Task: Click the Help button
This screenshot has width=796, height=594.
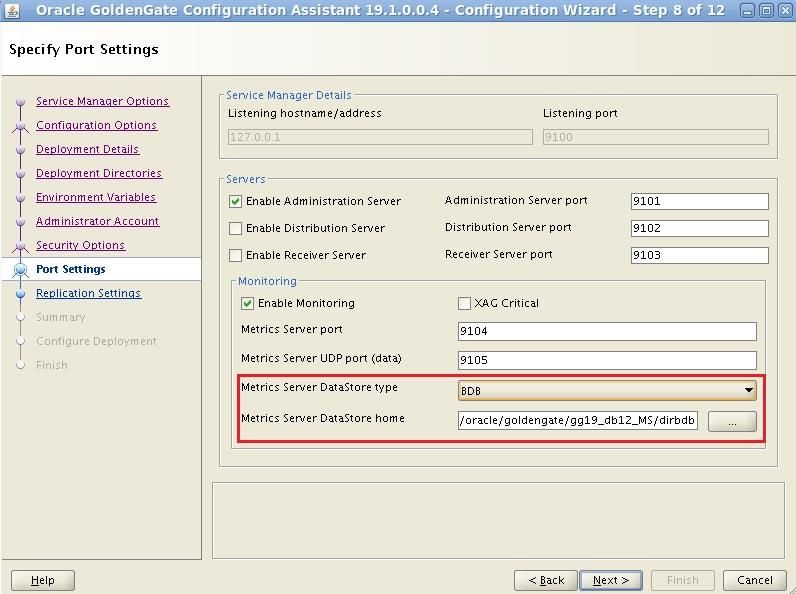Action: pos(43,580)
